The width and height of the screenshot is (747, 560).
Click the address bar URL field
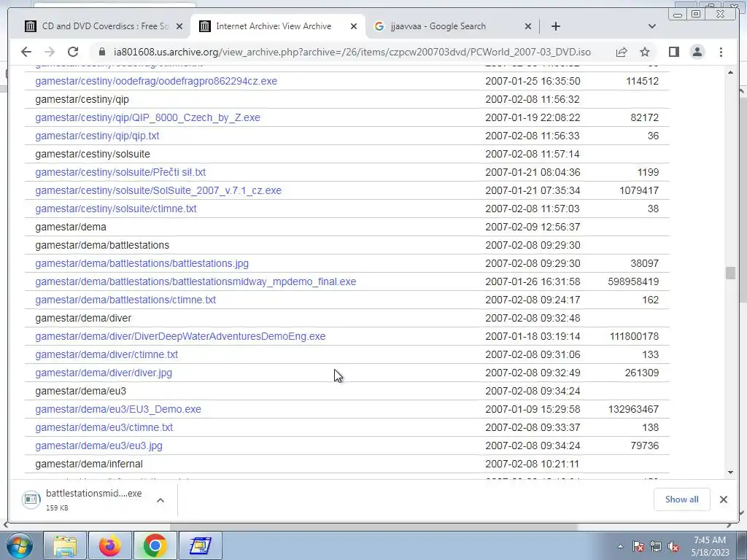pos(352,52)
